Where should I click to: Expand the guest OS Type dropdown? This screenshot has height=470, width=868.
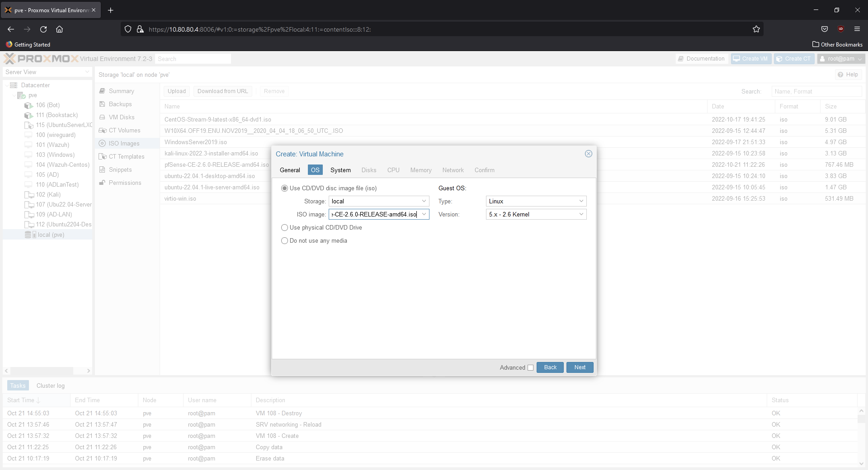tap(581, 201)
